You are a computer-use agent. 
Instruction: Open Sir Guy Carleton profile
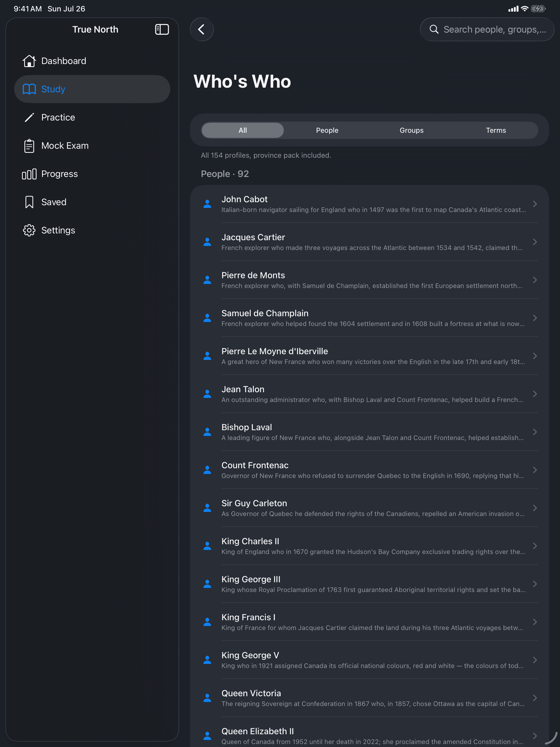click(x=369, y=508)
